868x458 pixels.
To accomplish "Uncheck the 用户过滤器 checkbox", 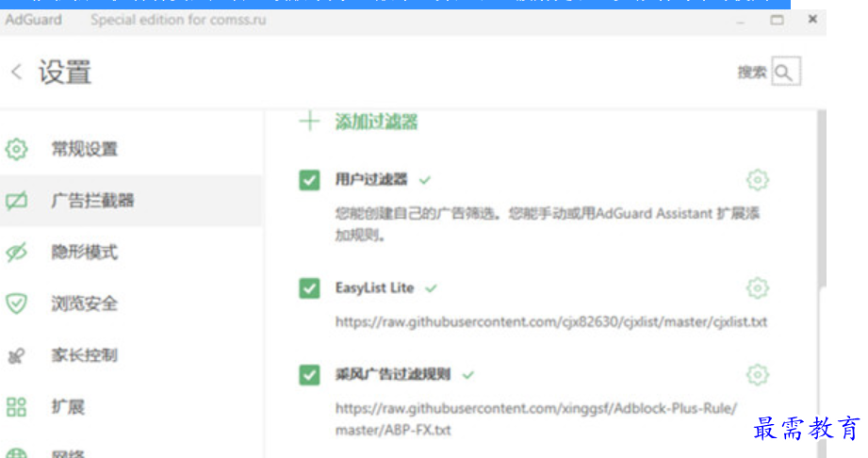I will [309, 180].
